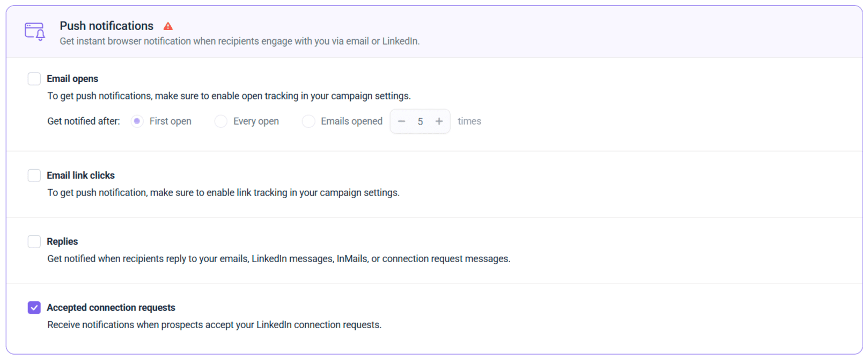Select the First open radio button

tap(137, 121)
